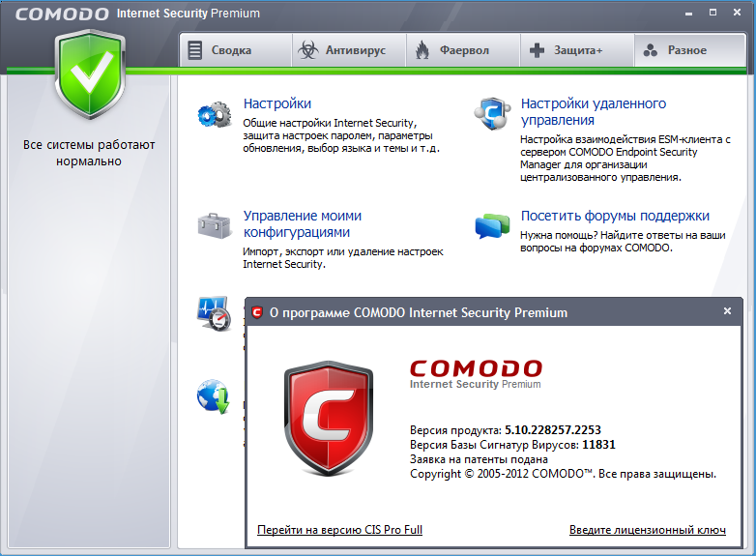
Task: Click Введите лицензионный ключ link
Action: point(647,530)
